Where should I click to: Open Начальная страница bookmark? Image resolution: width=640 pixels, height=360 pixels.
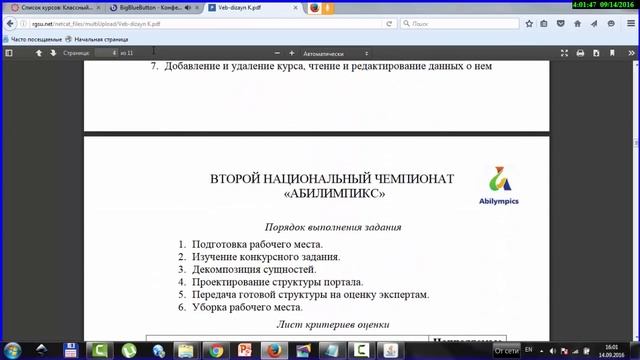click(x=97, y=40)
